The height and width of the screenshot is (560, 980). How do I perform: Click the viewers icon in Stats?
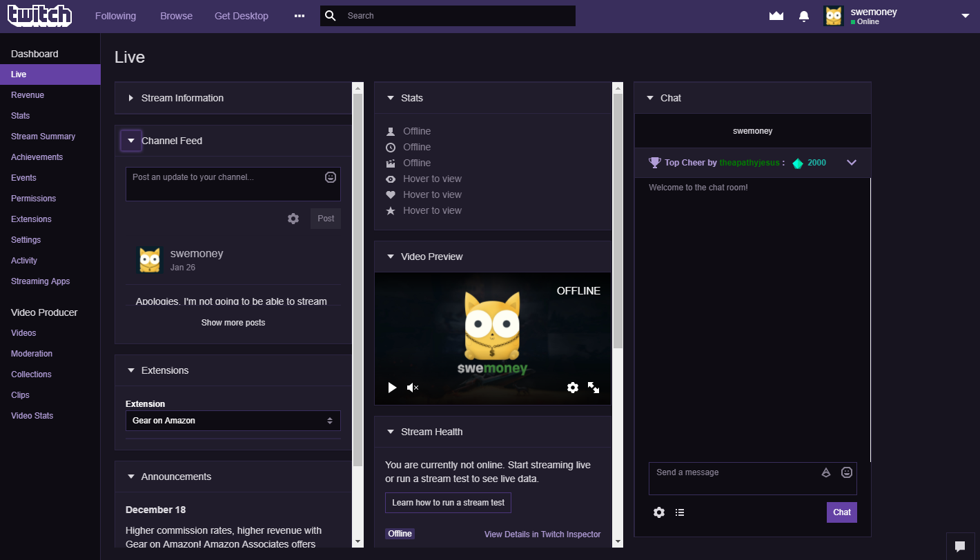coord(391,131)
